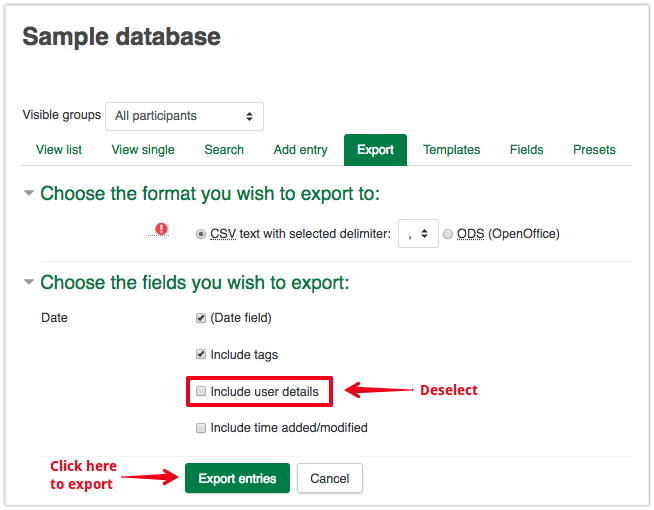Screen dimensions: 654x510
Task: Collapse the export format section
Action: click(x=29, y=193)
